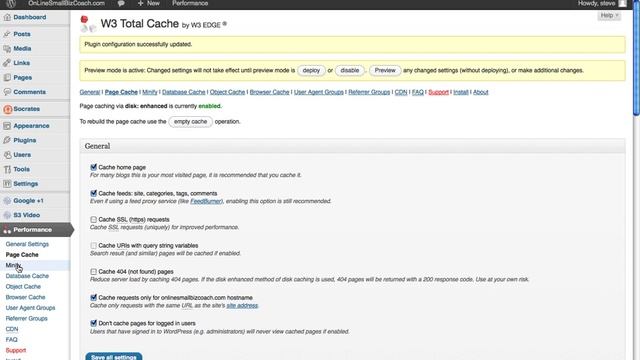Click the S3 Video sidebar icon
Screen dimensions: 640x360
click(x=7, y=215)
